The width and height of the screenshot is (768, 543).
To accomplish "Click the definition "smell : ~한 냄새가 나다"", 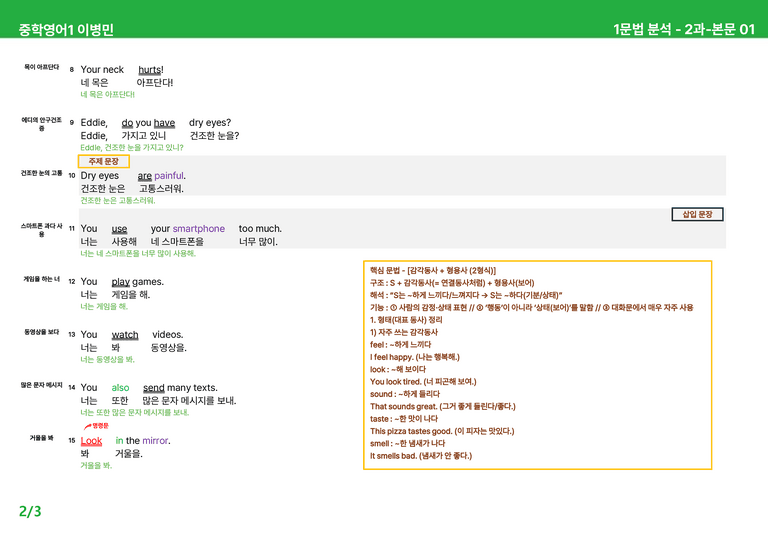I will (x=408, y=443).
